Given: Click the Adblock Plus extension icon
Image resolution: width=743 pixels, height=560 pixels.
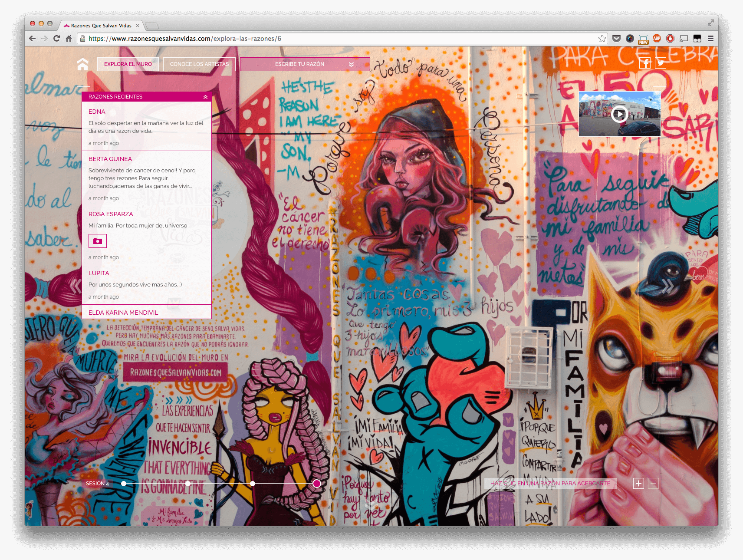Looking at the screenshot, I should tap(657, 38).
